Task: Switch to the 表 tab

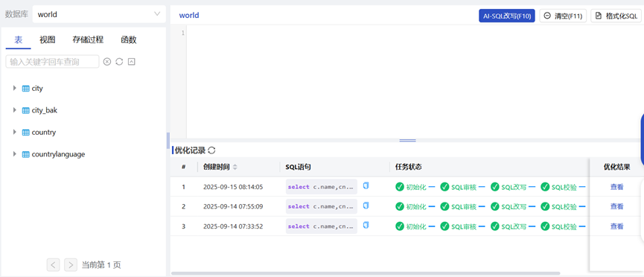Action: tap(19, 40)
